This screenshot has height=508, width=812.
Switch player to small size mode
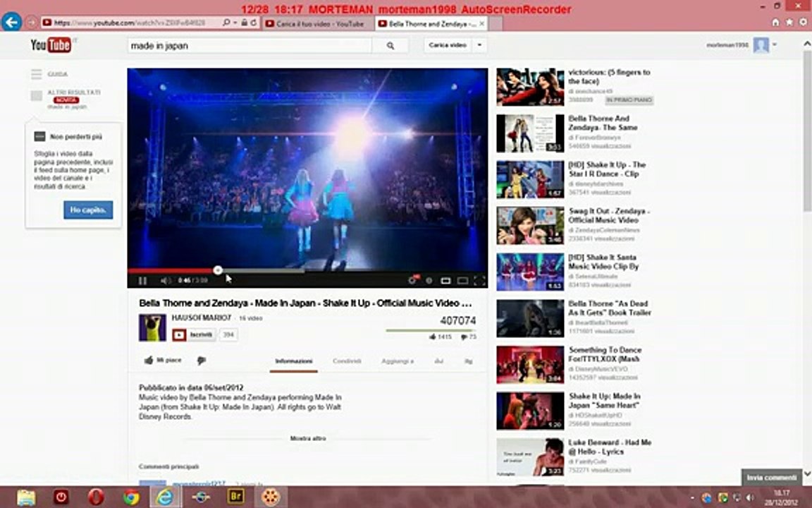point(445,280)
